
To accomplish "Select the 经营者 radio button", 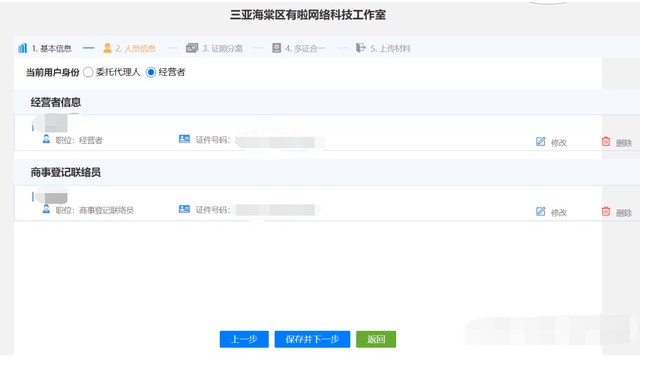I will pyautogui.click(x=151, y=72).
